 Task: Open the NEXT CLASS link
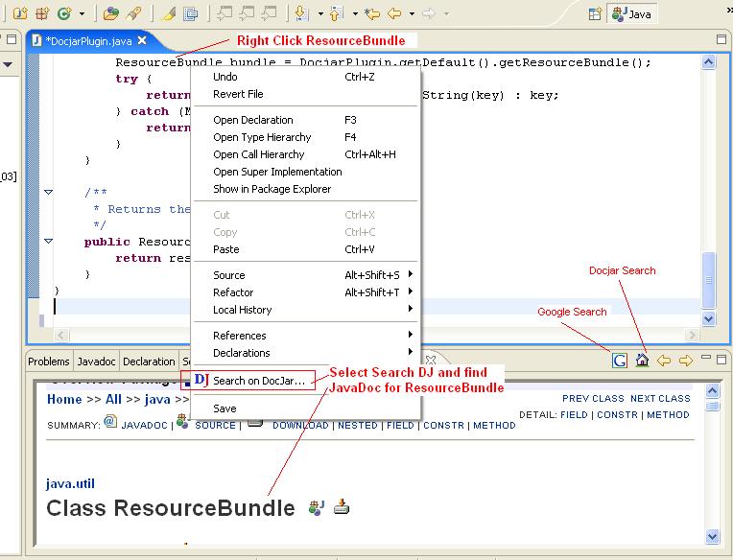(x=660, y=398)
